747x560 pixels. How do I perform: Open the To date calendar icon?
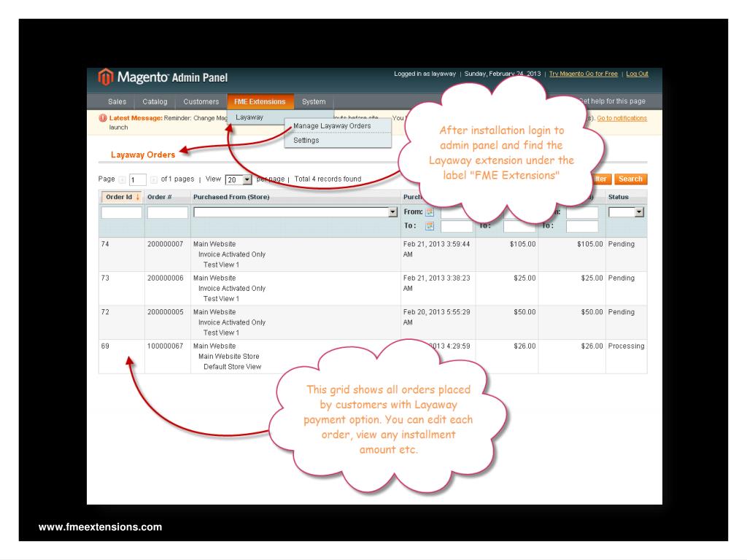coord(430,226)
